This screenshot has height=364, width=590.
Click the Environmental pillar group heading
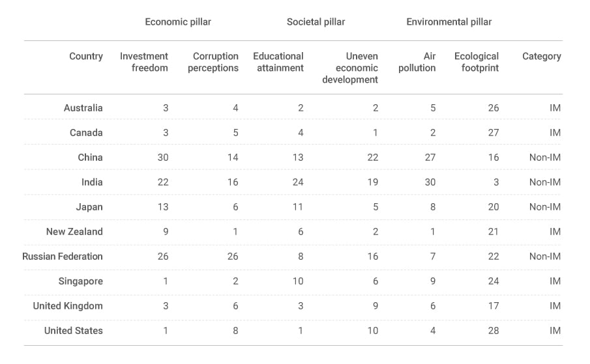(449, 22)
